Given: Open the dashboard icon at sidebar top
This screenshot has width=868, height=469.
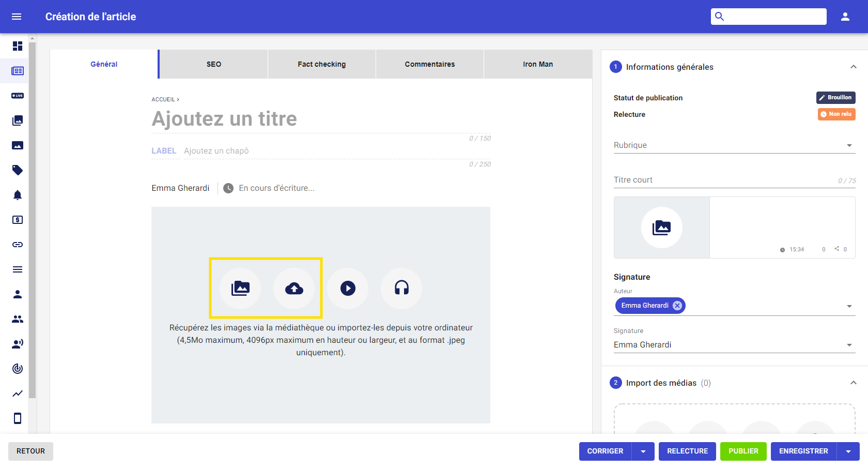Looking at the screenshot, I should (x=17, y=46).
